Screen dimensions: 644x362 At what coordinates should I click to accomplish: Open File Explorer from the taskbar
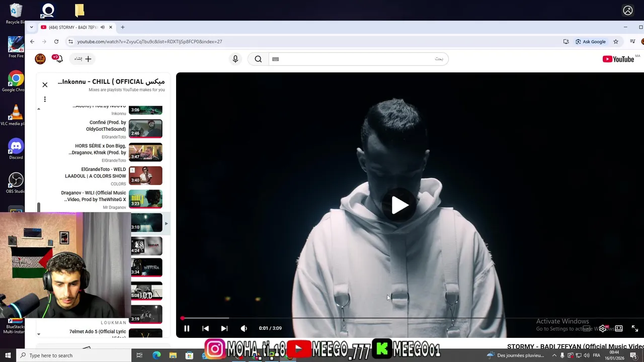click(x=173, y=355)
